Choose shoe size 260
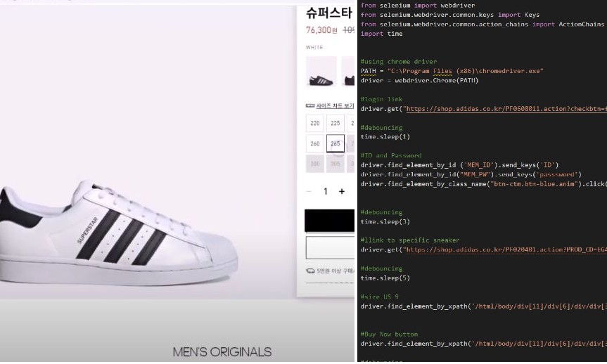This screenshot has width=607, height=364. click(x=315, y=143)
